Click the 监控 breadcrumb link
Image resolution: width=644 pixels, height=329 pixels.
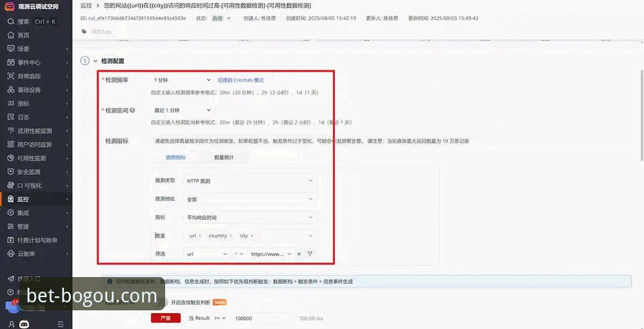pyautogui.click(x=87, y=6)
